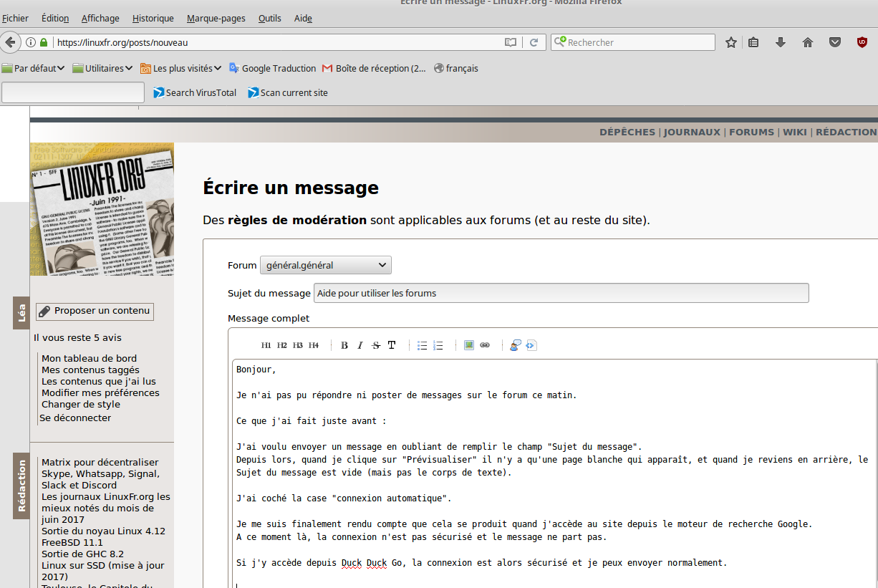Open 'Mon tableau de bord' link
This screenshot has height=588, width=878.
coord(89,358)
